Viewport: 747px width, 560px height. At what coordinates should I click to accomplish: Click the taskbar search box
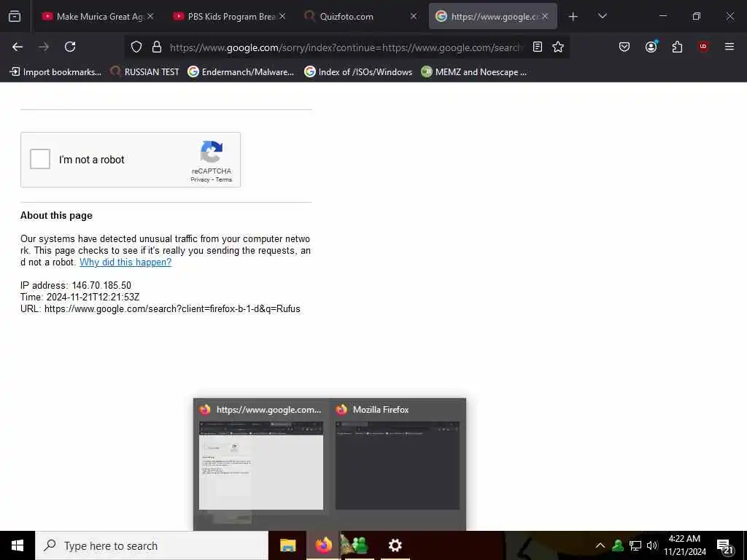coord(152,545)
